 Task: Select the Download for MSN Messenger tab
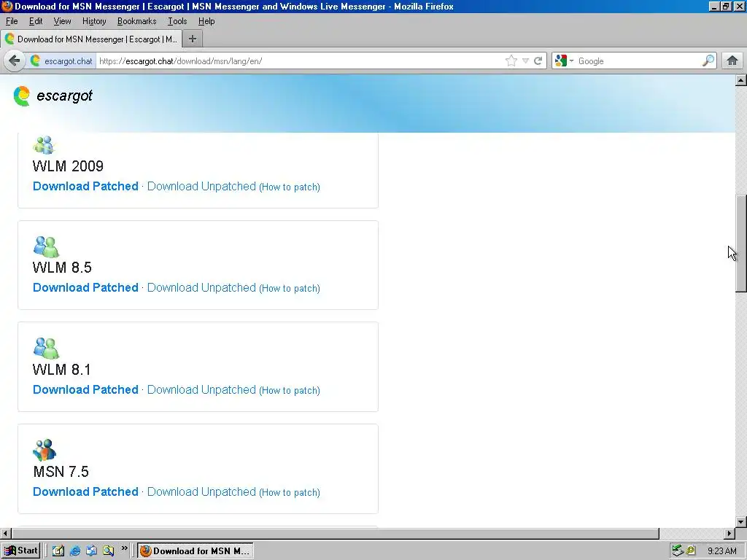(90, 39)
